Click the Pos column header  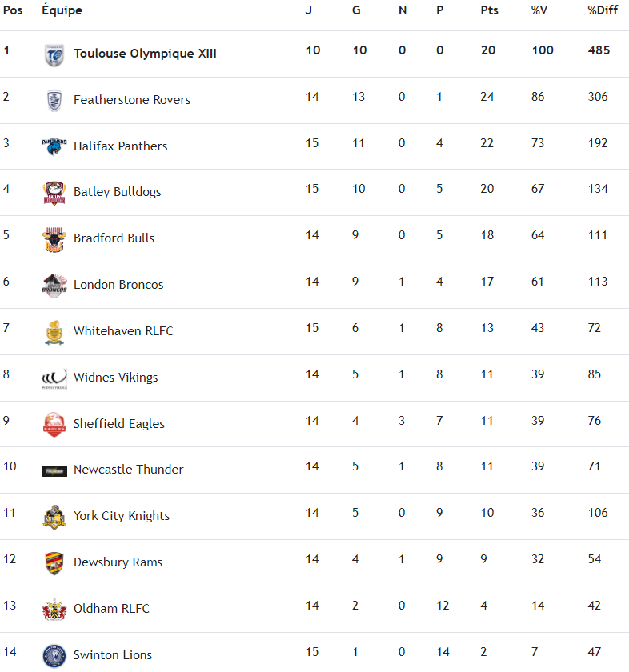13,10
